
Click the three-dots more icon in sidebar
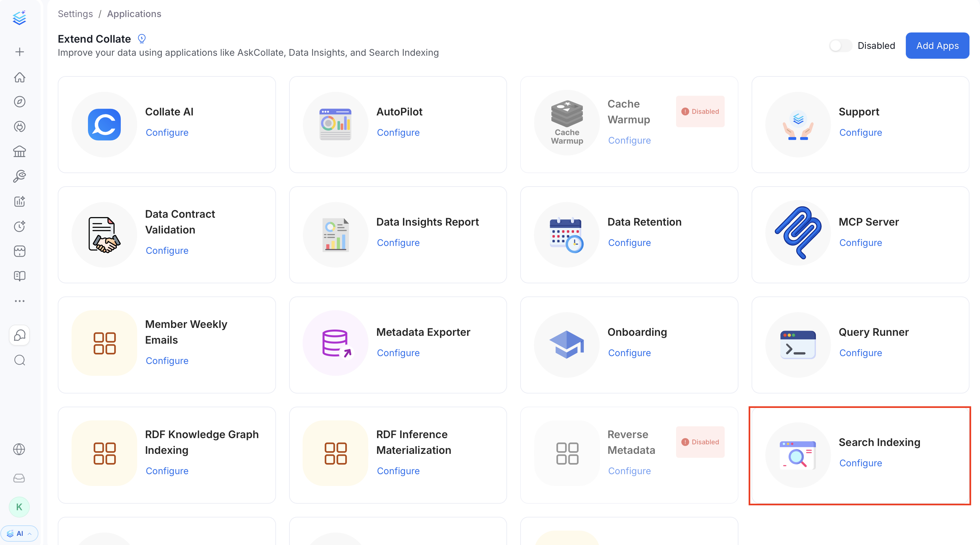click(x=19, y=301)
